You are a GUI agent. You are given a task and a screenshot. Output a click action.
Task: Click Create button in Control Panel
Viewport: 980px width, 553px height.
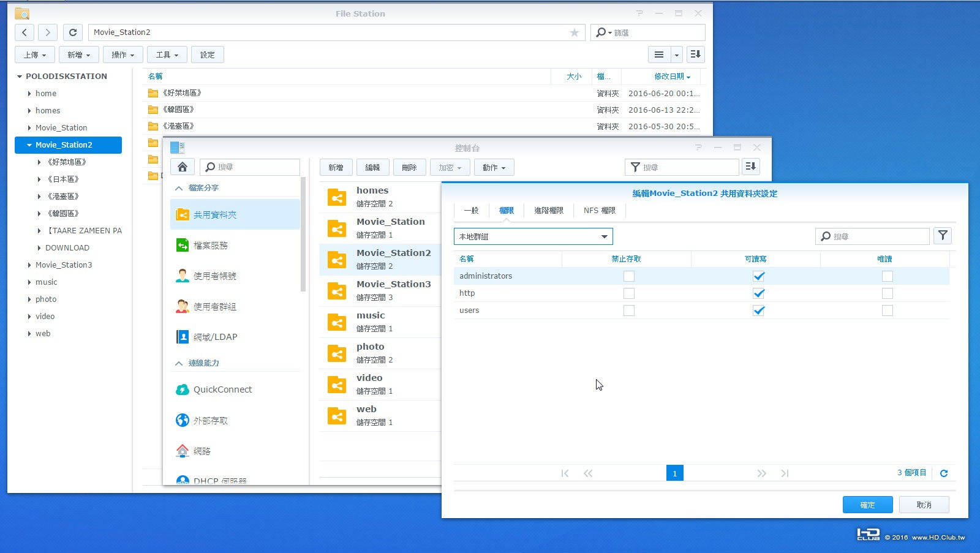(336, 167)
